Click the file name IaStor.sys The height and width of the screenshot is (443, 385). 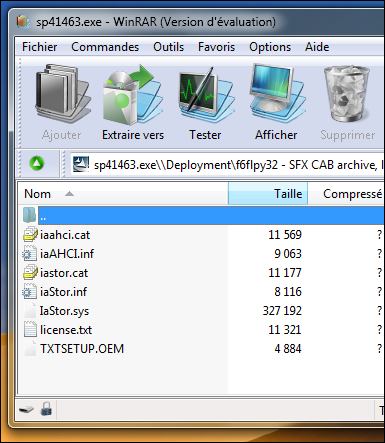pyautogui.click(x=64, y=311)
